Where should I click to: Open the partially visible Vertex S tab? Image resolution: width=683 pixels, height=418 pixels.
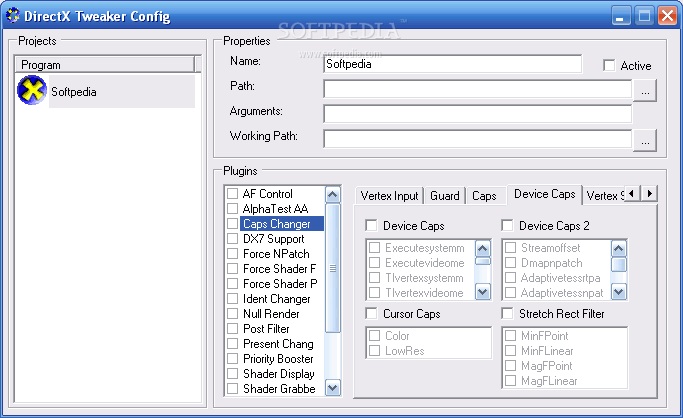(x=605, y=196)
